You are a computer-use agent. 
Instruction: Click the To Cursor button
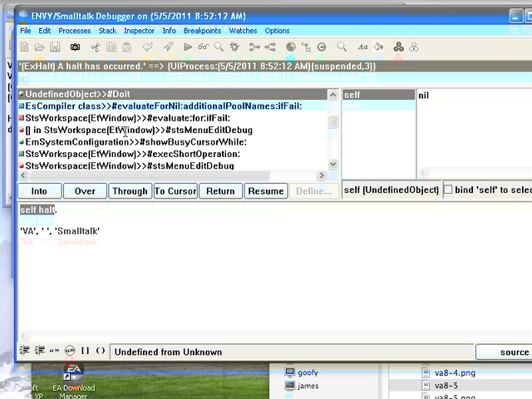(175, 191)
